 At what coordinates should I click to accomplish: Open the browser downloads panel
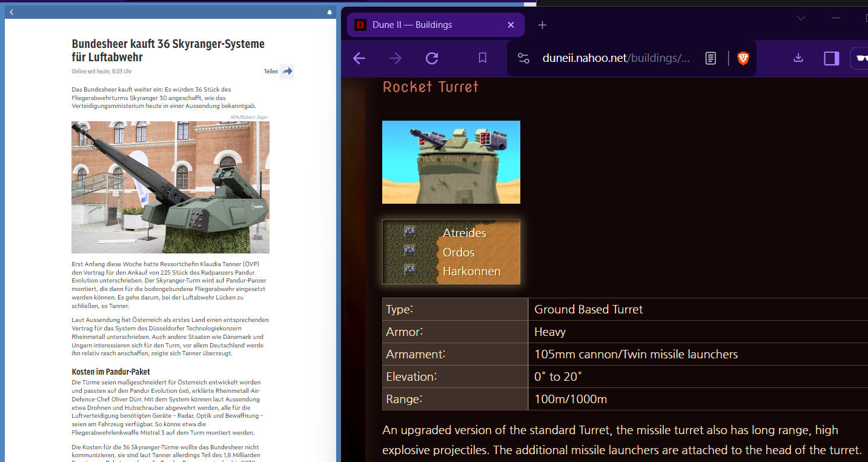click(x=798, y=58)
